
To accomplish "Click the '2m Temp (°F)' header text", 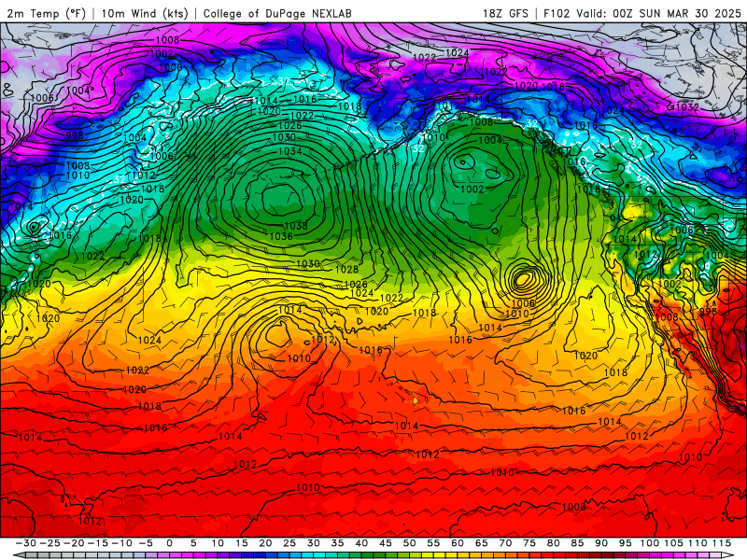I will (x=46, y=13).
